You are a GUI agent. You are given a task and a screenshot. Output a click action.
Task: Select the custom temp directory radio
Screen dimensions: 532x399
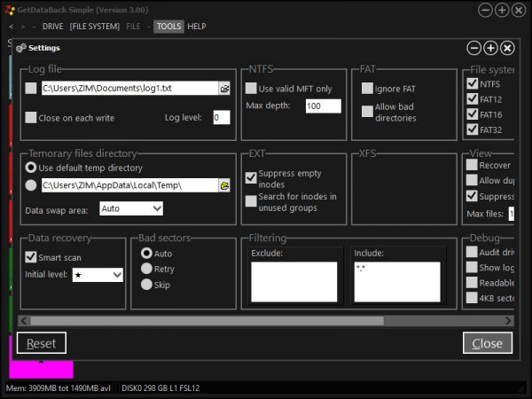(x=31, y=185)
